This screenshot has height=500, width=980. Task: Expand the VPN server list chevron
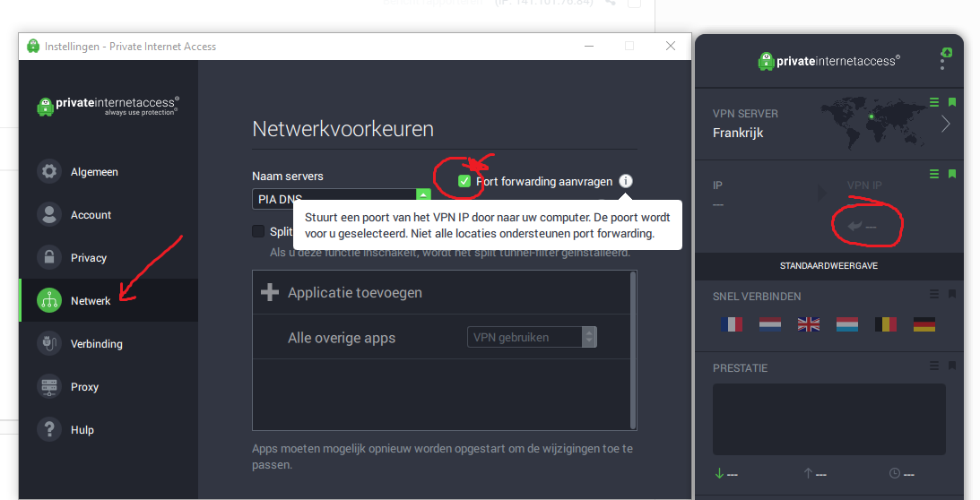pyautogui.click(x=945, y=124)
